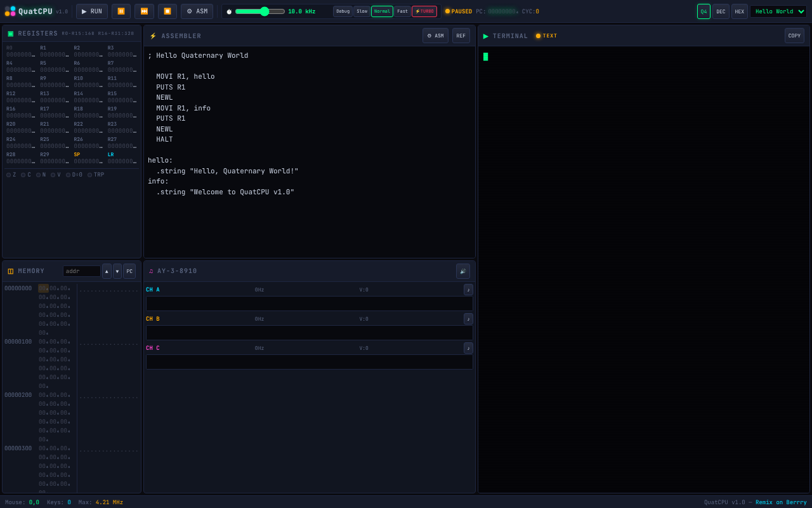The height and width of the screenshot is (508, 812).
Task: Toggle the AY-3-8910 speaker icon
Action: click(x=463, y=271)
